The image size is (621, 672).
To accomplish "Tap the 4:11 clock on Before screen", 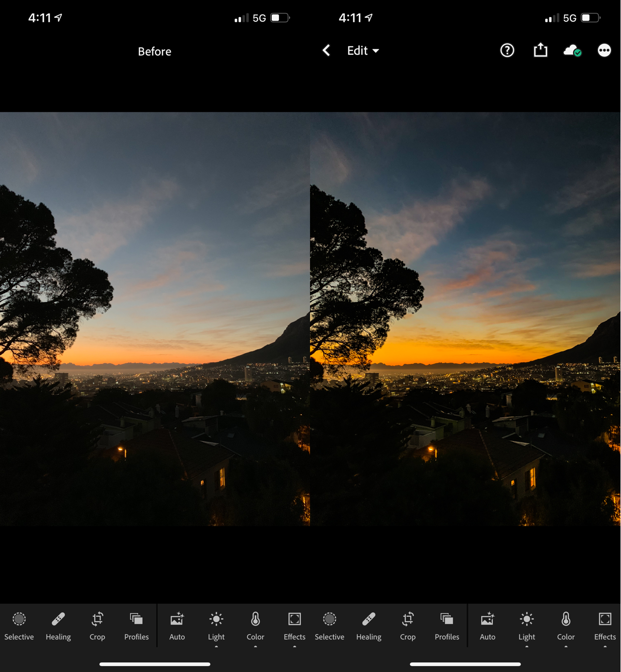I will (40, 18).
